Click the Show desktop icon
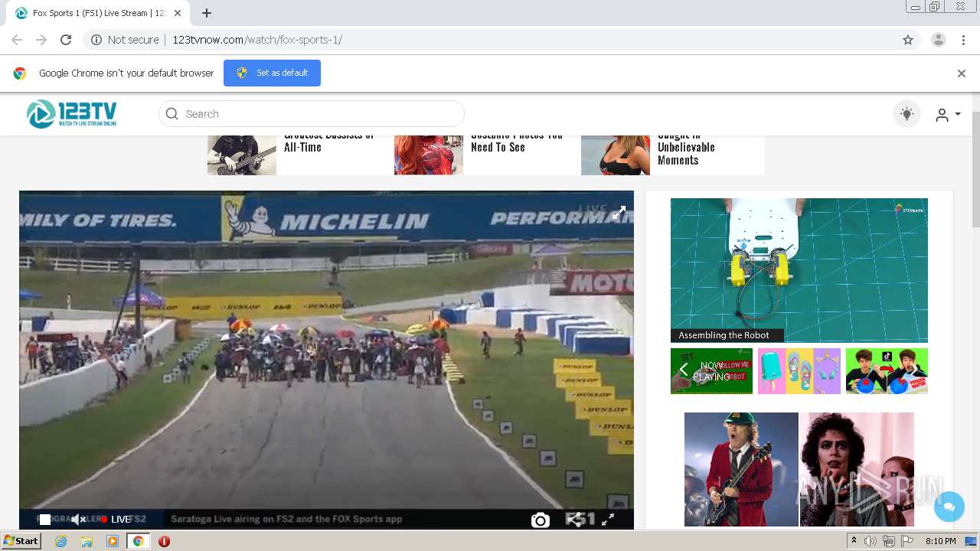Image resolution: width=980 pixels, height=551 pixels. (x=972, y=541)
